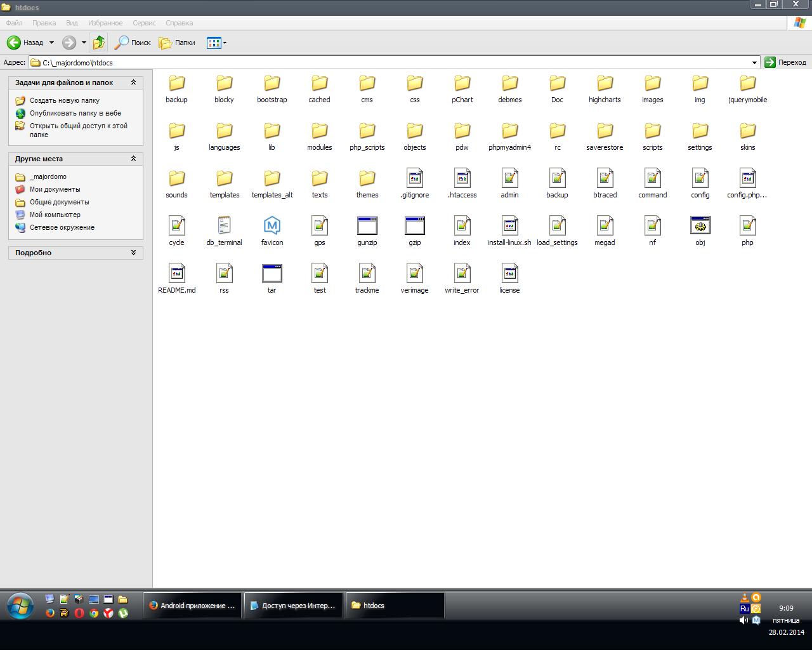Screen dimensions: 812x650
Task: Expand the address bar dropdown
Action: (x=754, y=62)
